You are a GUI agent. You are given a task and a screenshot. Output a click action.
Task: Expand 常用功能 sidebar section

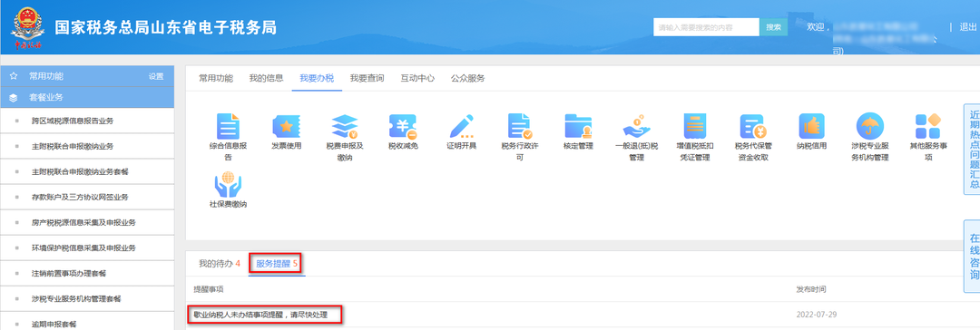pos(87,76)
